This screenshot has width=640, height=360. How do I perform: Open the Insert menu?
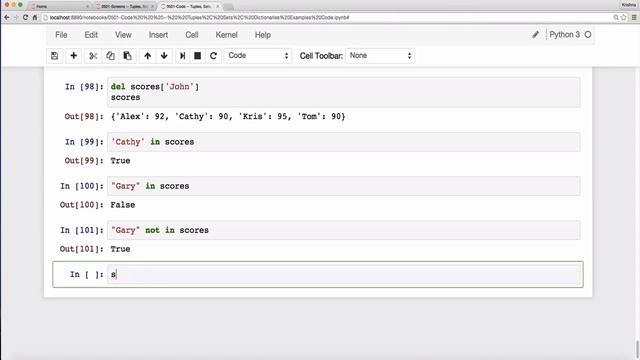point(158,35)
